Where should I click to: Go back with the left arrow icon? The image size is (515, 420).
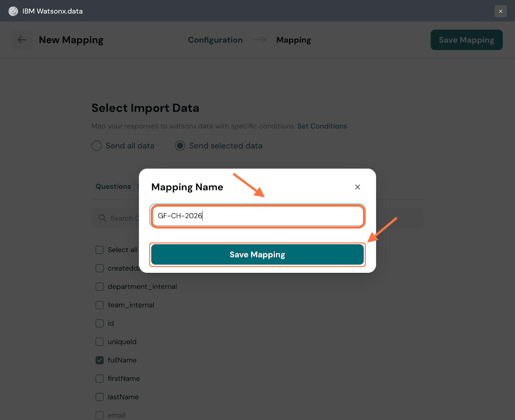22,40
